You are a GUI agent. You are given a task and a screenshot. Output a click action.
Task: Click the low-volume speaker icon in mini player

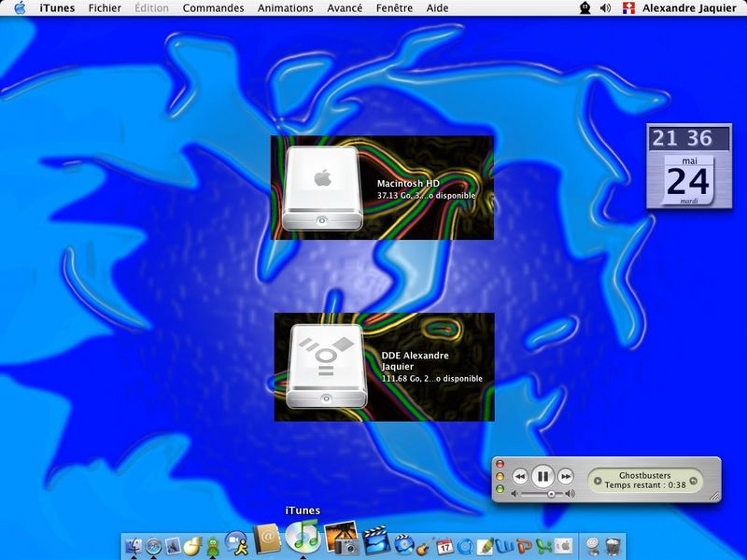coord(514,495)
